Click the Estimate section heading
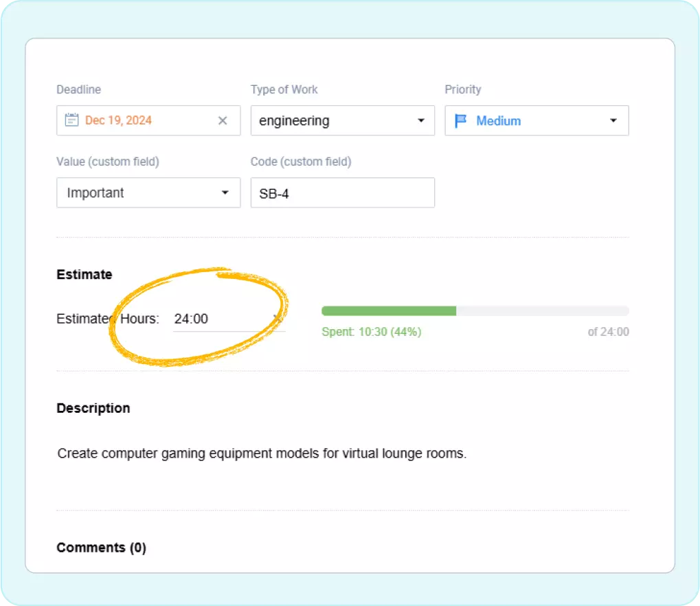The height and width of the screenshot is (606, 700). 84,274
